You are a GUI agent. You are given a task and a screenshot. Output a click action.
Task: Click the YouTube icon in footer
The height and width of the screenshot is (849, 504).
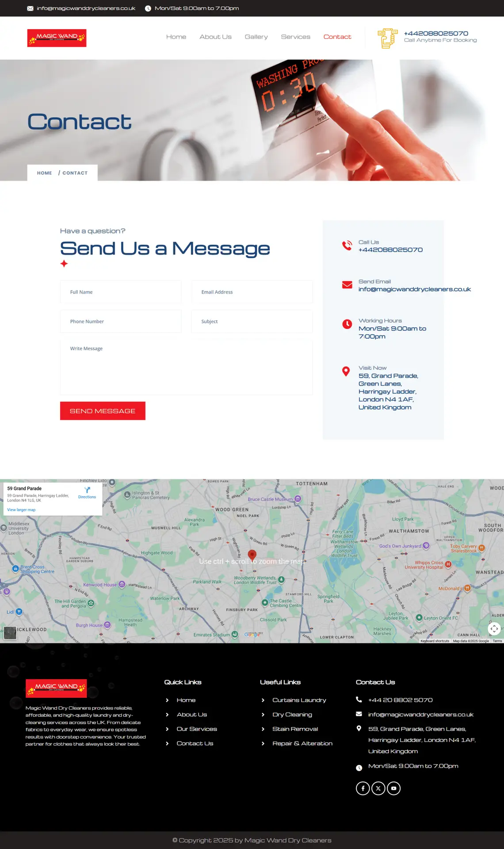pyautogui.click(x=393, y=788)
